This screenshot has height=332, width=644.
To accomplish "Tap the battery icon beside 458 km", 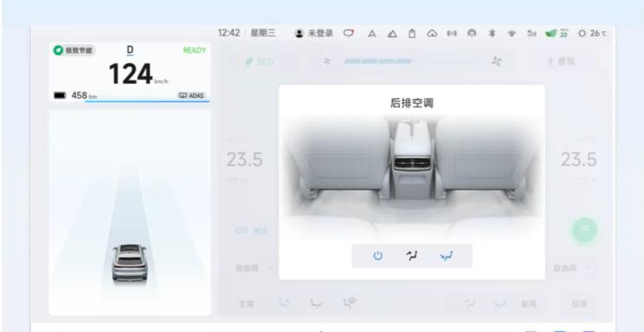I will click(60, 95).
